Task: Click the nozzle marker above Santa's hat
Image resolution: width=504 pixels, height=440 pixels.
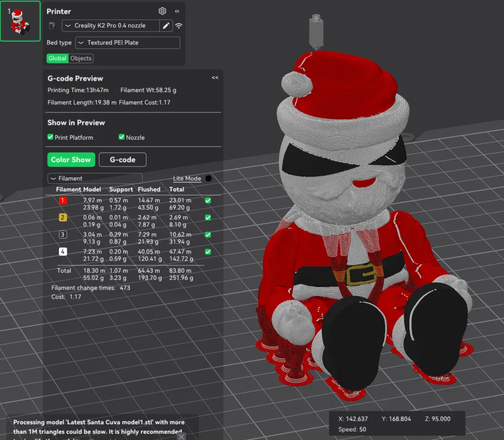Action: 315,31
